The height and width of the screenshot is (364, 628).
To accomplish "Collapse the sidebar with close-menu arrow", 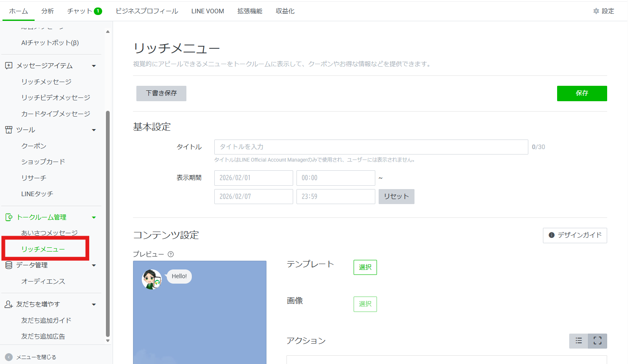I will [9, 357].
